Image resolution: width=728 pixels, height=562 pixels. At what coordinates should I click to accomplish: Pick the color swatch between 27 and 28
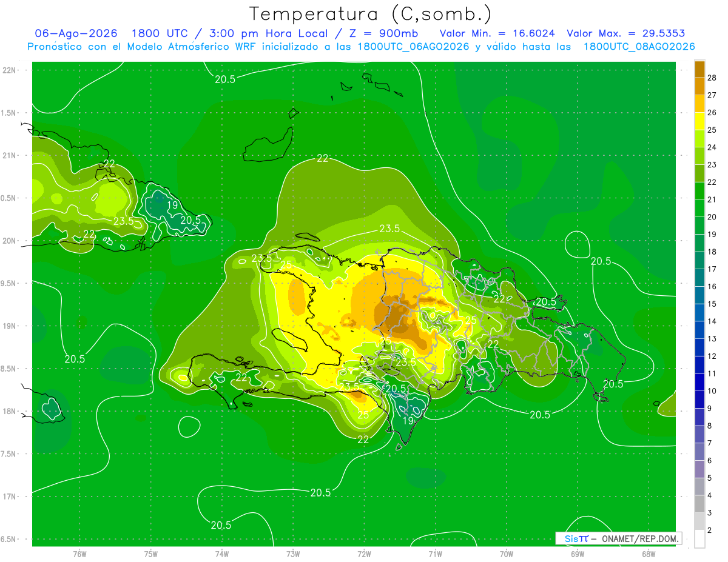coord(699,86)
